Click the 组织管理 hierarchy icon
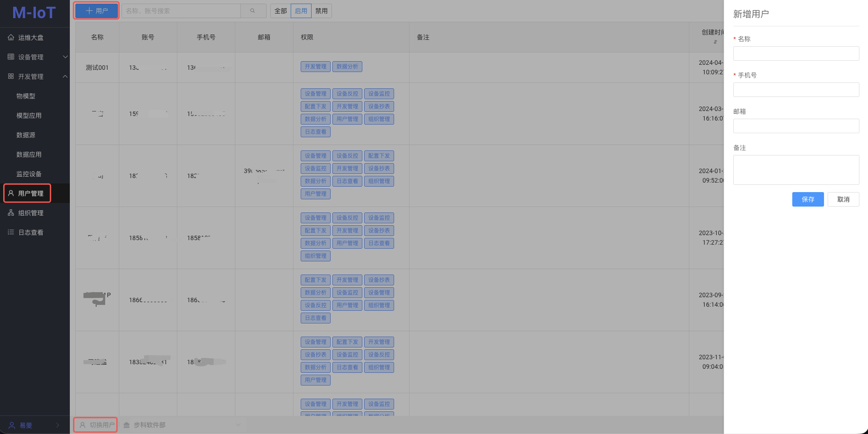The height and width of the screenshot is (434, 868). tap(11, 213)
